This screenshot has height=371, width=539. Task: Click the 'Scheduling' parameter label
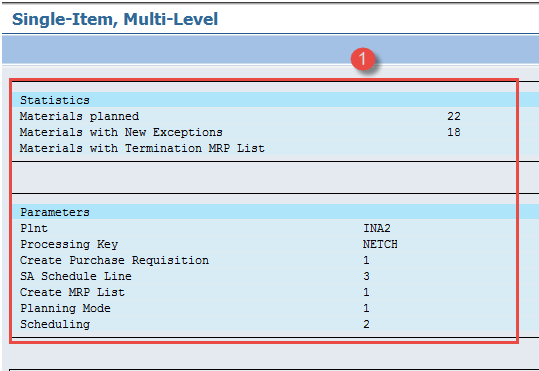pos(55,324)
